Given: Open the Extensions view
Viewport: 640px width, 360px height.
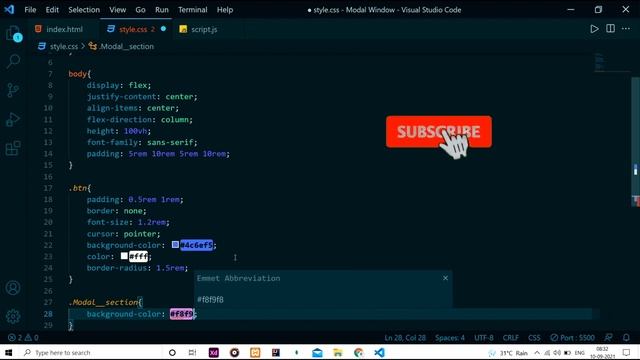Looking at the screenshot, I should [x=13, y=148].
